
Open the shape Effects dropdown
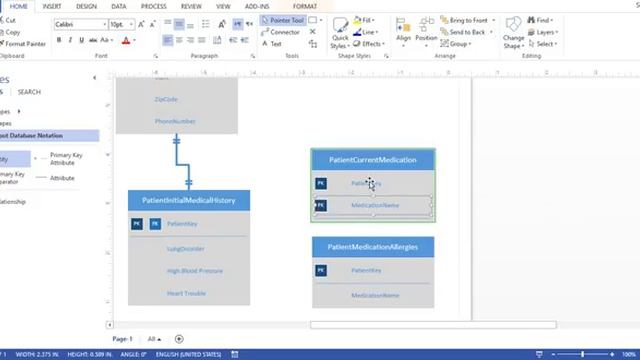pyautogui.click(x=369, y=44)
